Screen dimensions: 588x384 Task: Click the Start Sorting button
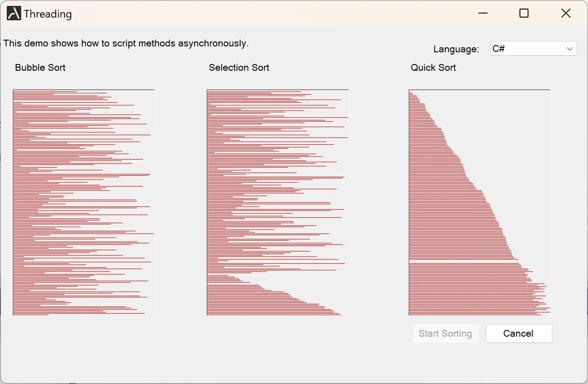coord(445,334)
